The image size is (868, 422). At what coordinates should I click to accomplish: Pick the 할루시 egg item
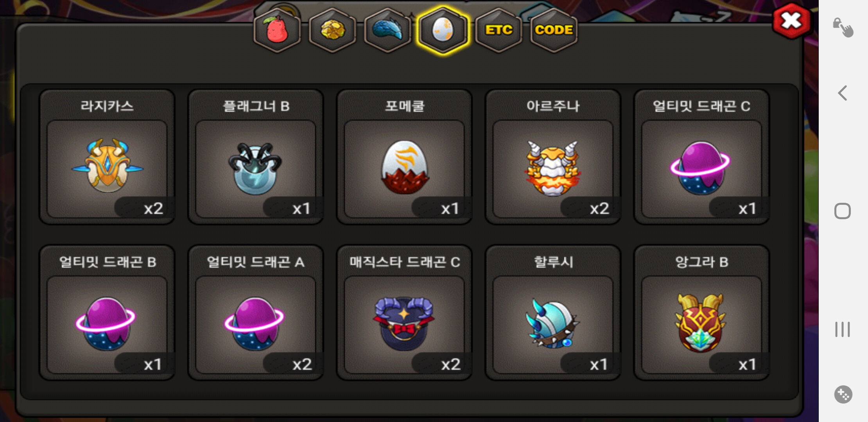553,313
